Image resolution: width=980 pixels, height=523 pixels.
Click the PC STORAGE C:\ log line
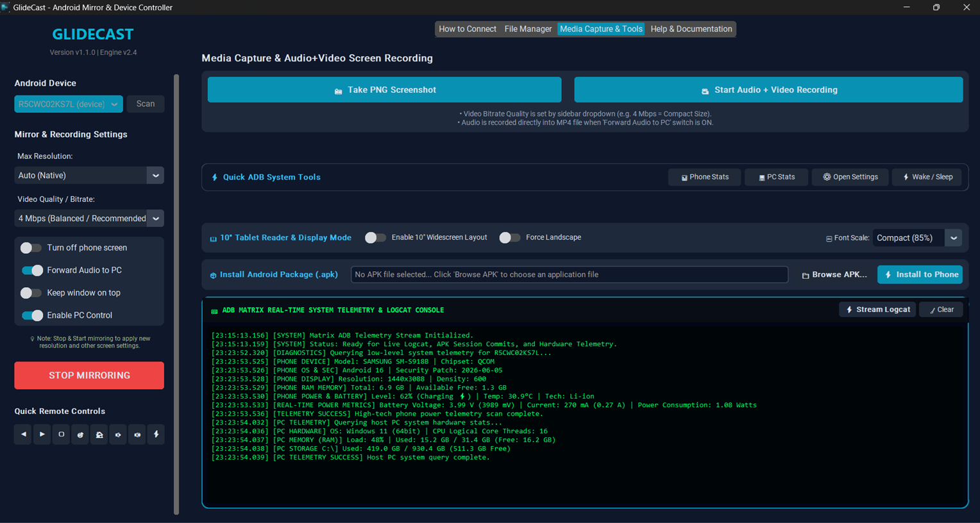coord(361,449)
